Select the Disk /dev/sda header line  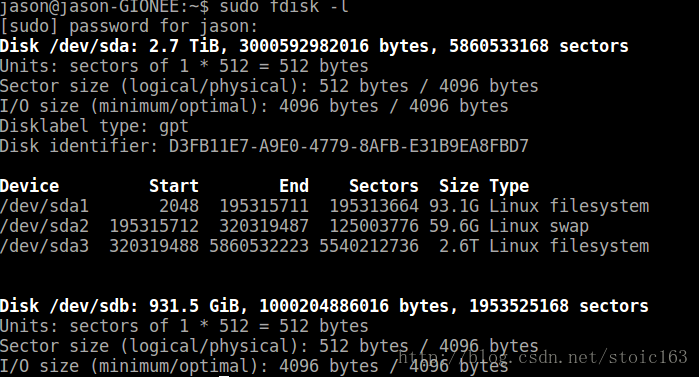coord(314,46)
